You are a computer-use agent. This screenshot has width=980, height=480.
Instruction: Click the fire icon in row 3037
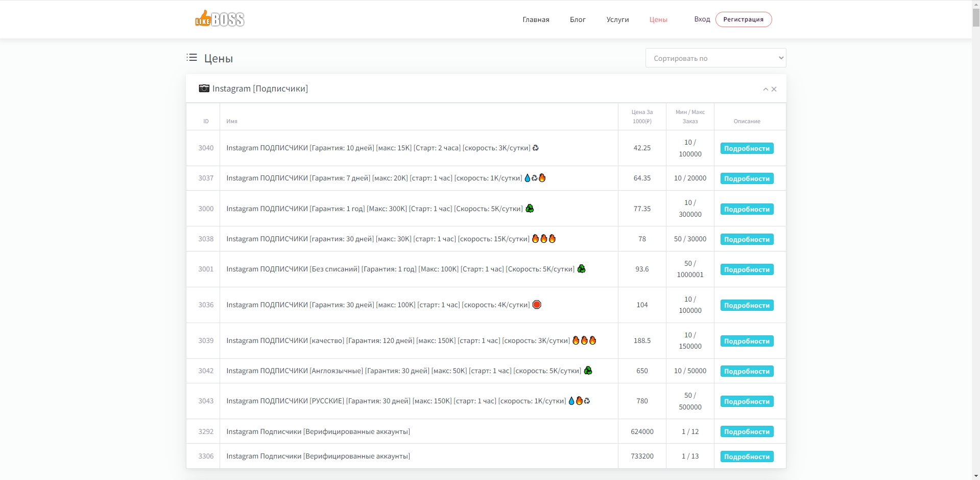[542, 178]
